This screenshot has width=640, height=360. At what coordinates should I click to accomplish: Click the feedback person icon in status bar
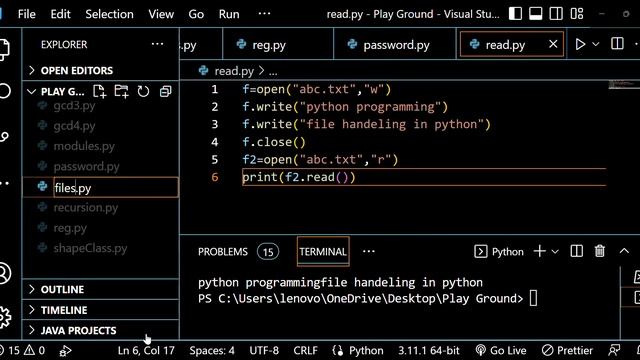click(614, 351)
